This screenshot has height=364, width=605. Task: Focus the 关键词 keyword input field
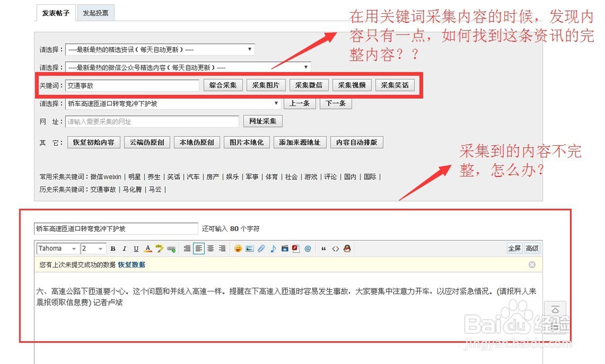tap(132, 86)
